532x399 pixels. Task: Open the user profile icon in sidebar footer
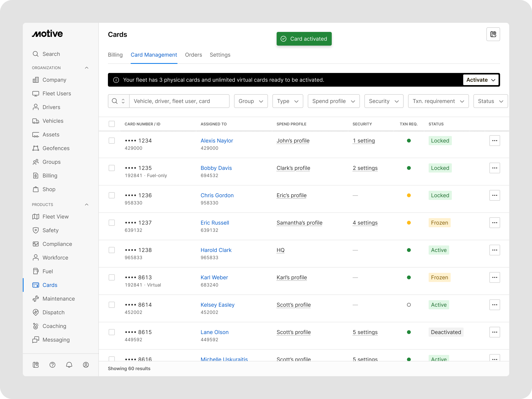point(86,365)
